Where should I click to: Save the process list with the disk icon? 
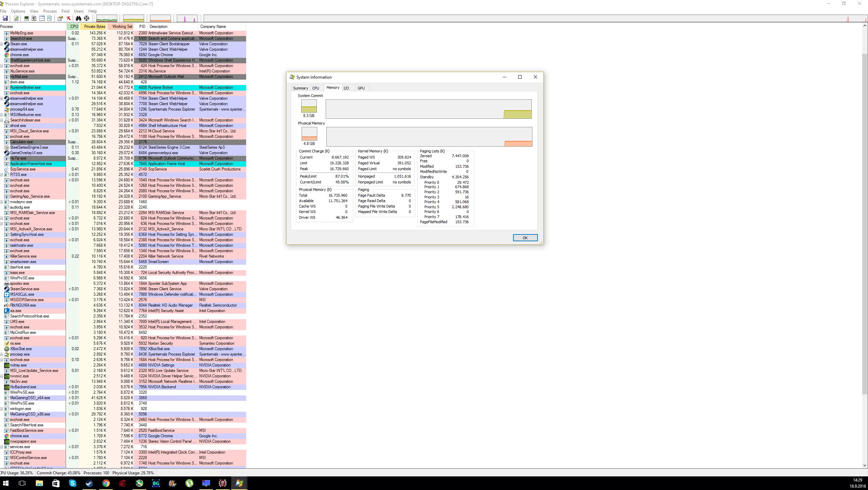(5, 18)
